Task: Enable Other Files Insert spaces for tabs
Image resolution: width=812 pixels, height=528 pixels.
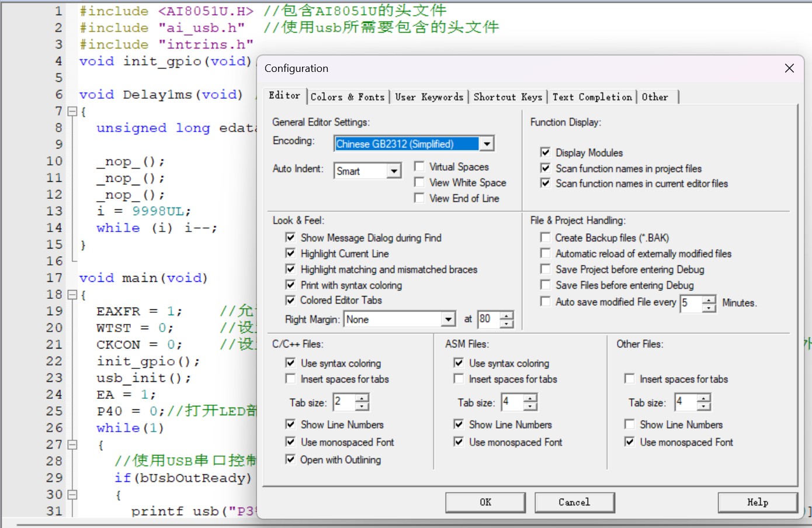Action: coord(630,379)
